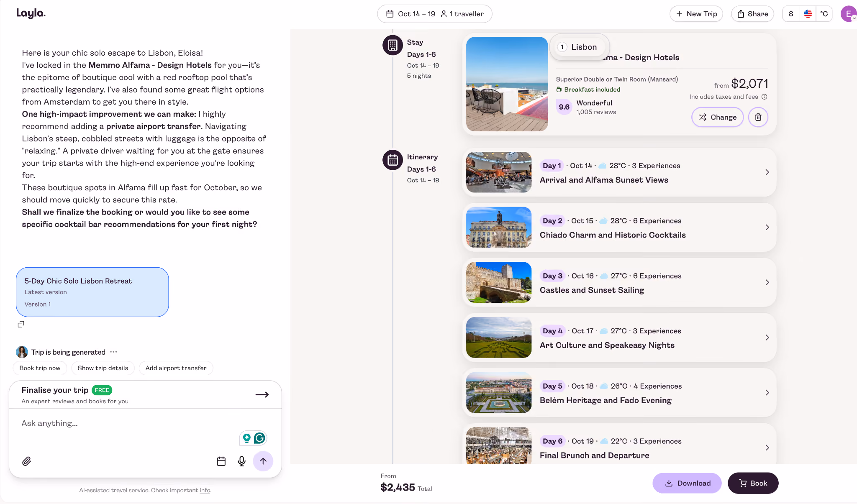Click the Show trip details suggestion

(103, 368)
